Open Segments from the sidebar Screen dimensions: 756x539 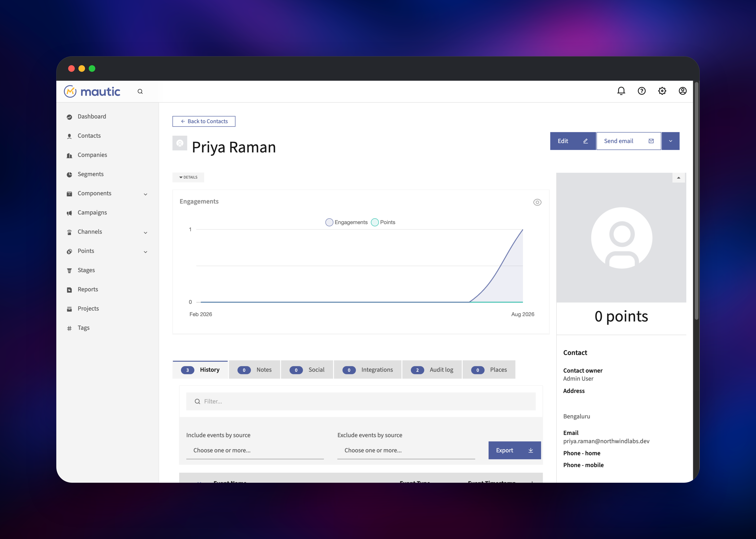91,174
